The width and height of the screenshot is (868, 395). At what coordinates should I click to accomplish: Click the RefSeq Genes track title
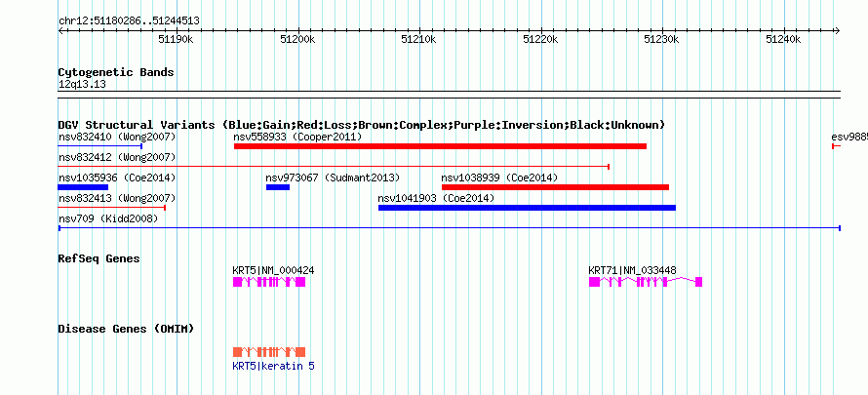[x=99, y=258]
